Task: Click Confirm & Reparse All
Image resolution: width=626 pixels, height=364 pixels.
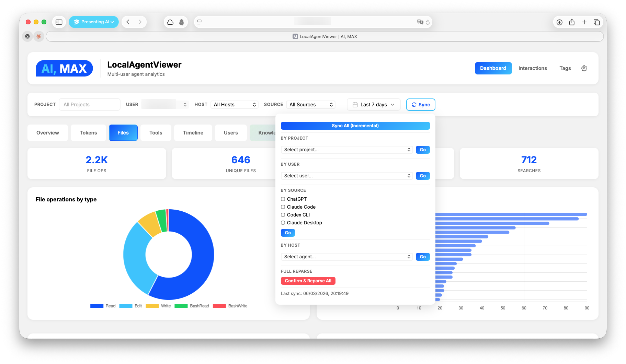Action: pyautogui.click(x=308, y=281)
